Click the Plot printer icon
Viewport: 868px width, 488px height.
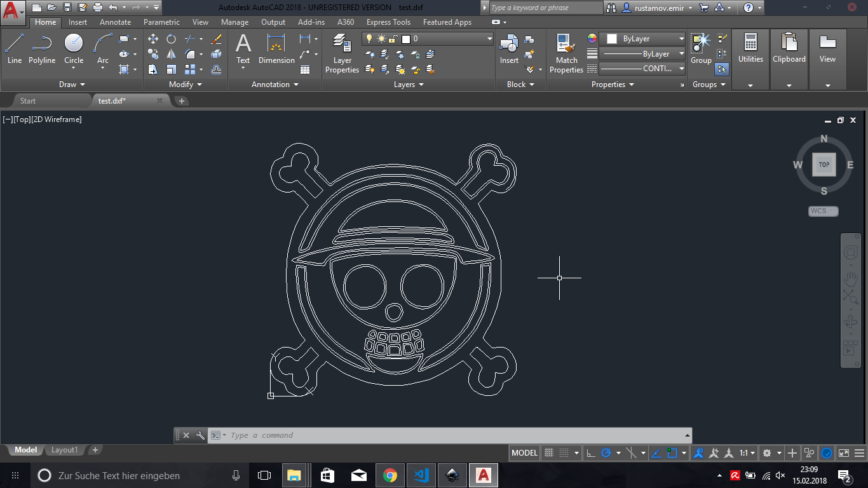coord(98,8)
